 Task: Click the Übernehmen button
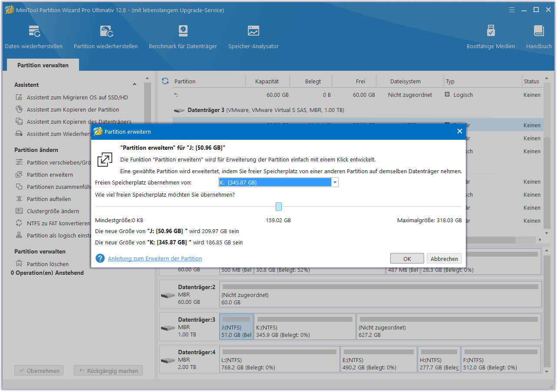pos(39,371)
